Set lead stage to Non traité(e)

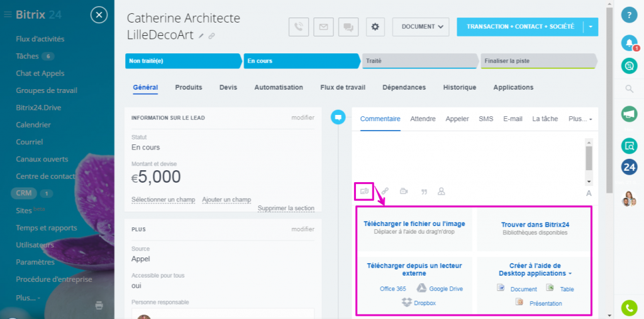[x=184, y=61]
